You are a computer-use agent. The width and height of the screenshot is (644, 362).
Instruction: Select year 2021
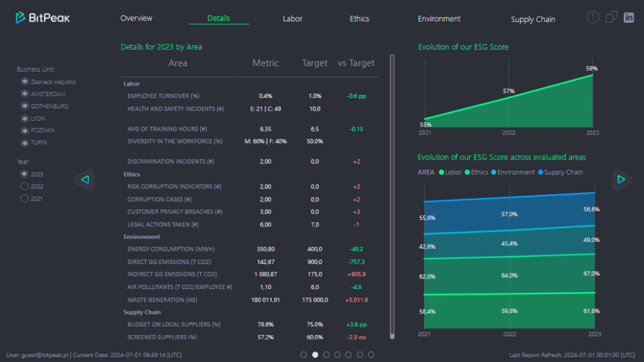[x=25, y=199]
